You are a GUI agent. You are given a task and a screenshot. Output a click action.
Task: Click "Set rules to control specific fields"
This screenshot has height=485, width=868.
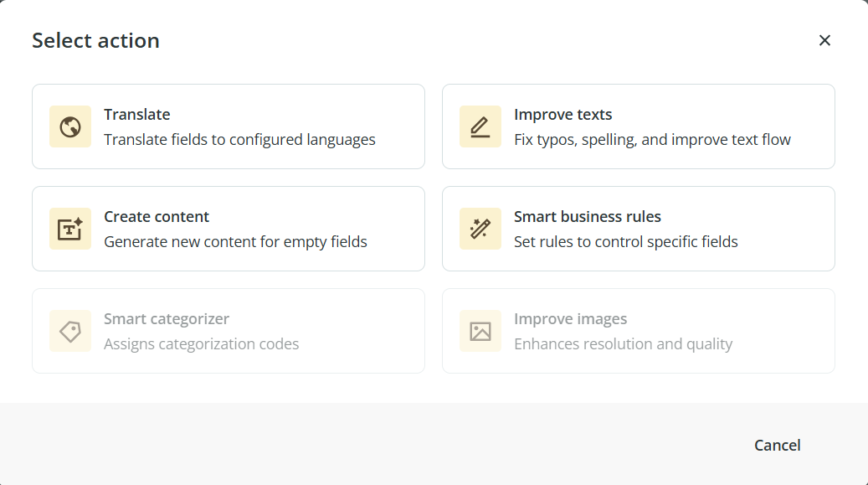pyautogui.click(x=625, y=242)
